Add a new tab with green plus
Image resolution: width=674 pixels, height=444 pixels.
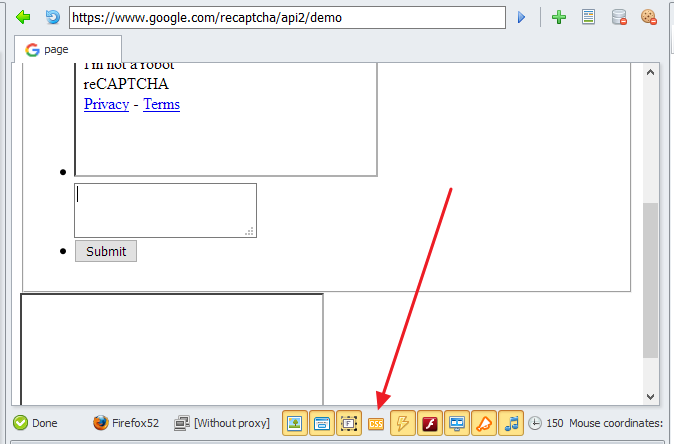(559, 17)
